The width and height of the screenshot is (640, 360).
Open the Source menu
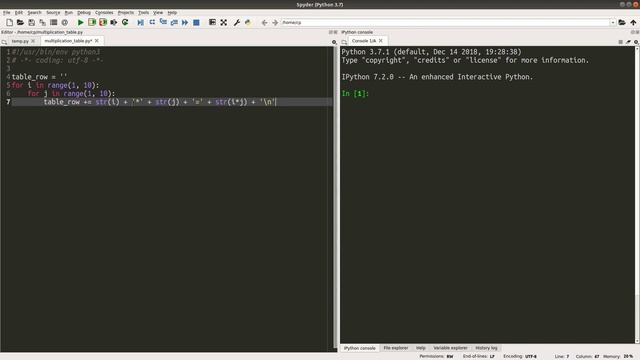(x=53, y=13)
